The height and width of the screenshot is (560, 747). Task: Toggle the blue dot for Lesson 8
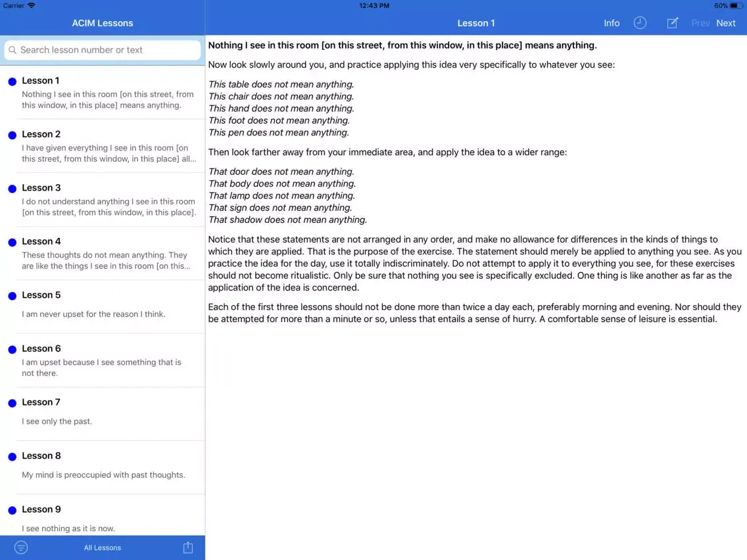pos(12,457)
